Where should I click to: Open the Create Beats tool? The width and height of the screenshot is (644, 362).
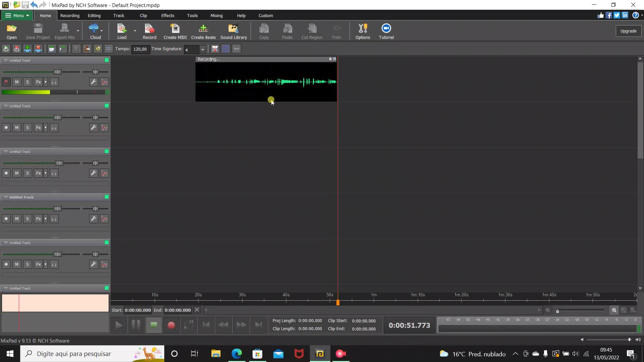click(x=203, y=32)
